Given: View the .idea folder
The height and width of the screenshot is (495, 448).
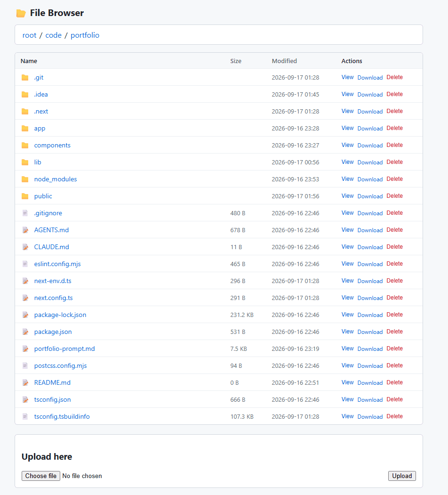Looking at the screenshot, I should point(347,94).
